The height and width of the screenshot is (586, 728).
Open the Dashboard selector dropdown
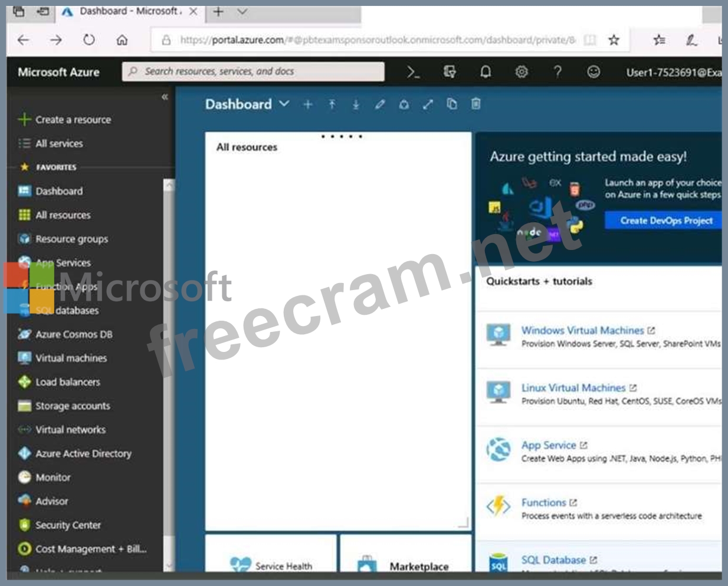tap(284, 104)
